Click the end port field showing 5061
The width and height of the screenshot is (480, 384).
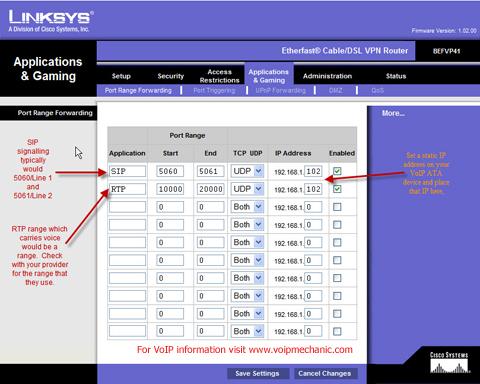[x=210, y=171]
